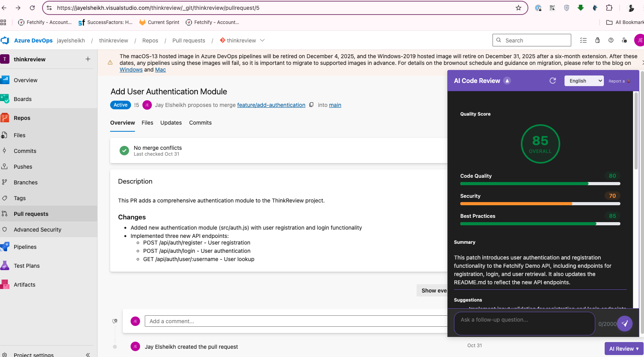644x357 pixels.
Task: Open the AI Review dropdown button
Action: (624, 348)
